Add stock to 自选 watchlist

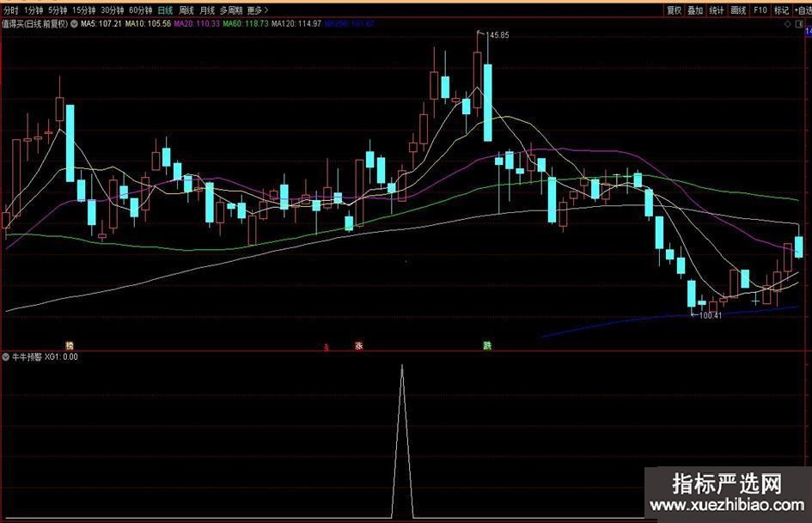pos(803,10)
